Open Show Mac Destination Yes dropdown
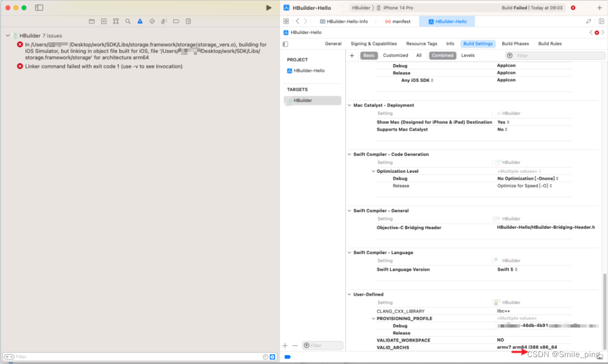The height and width of the screenshot is (364, 608). (x=503, y=122)
